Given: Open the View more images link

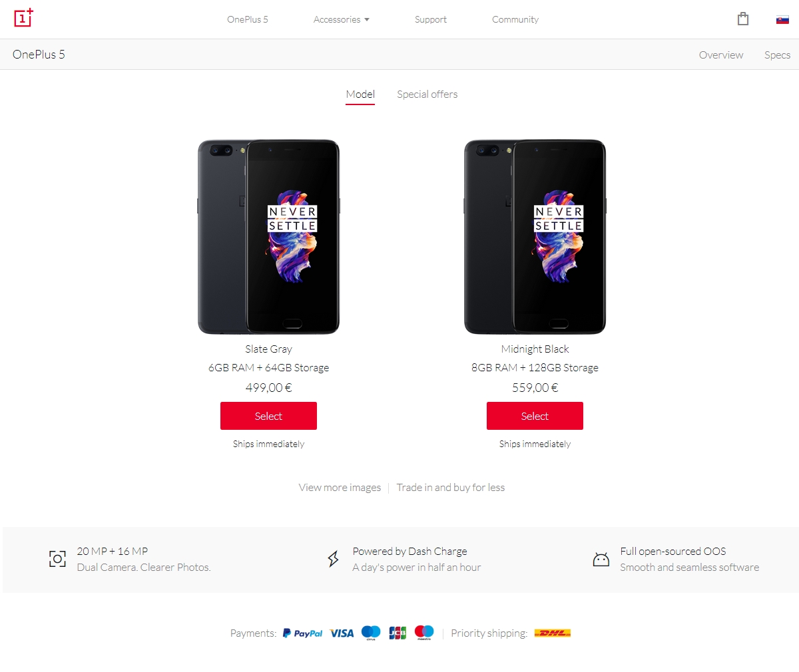Looking at the screenshot, I should pyautogui.click(x=340, y=488).
